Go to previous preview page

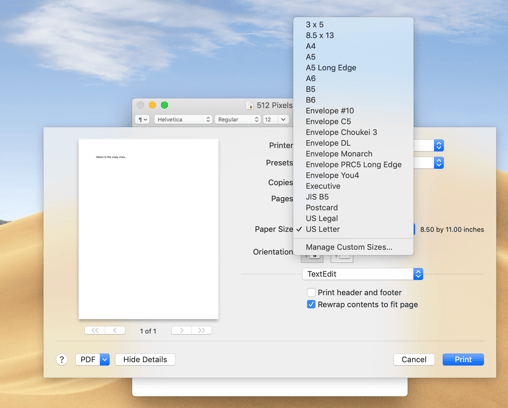(x=115, y=330)
